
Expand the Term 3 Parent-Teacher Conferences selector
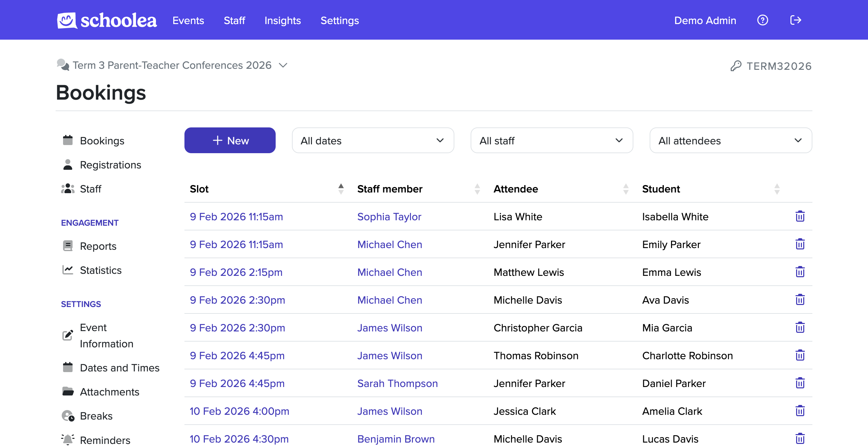283,65
